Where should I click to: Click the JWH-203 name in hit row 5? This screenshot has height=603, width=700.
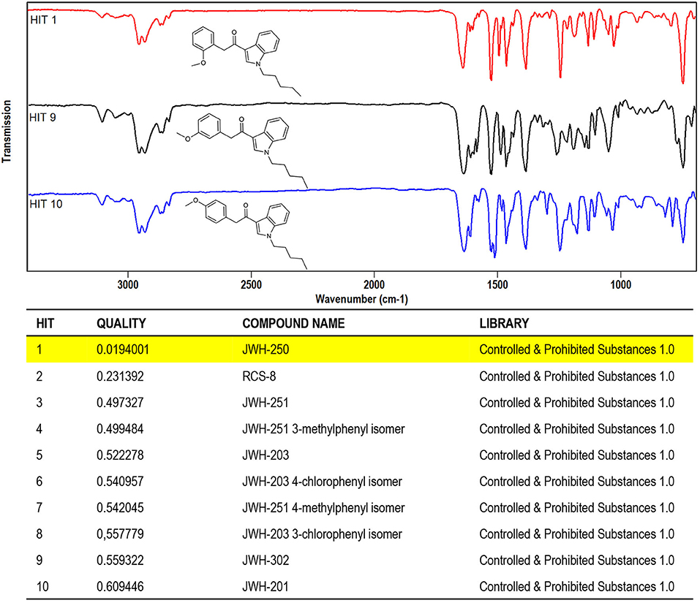tap(266, 455)
